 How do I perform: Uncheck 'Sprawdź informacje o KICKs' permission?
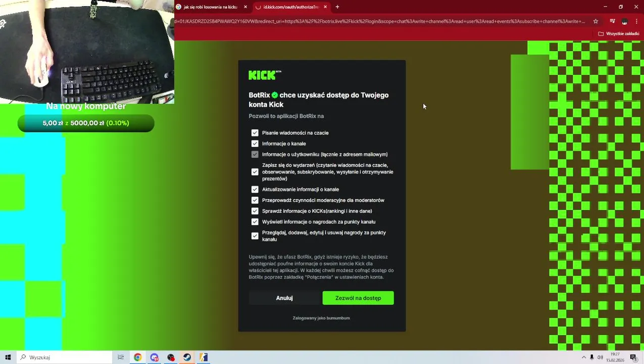coord(255,211)
